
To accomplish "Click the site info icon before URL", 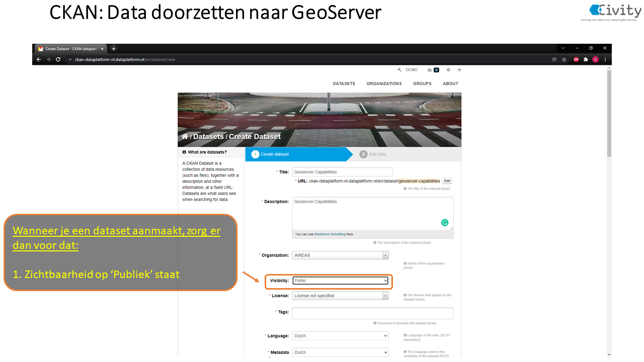I will [70, 59].
